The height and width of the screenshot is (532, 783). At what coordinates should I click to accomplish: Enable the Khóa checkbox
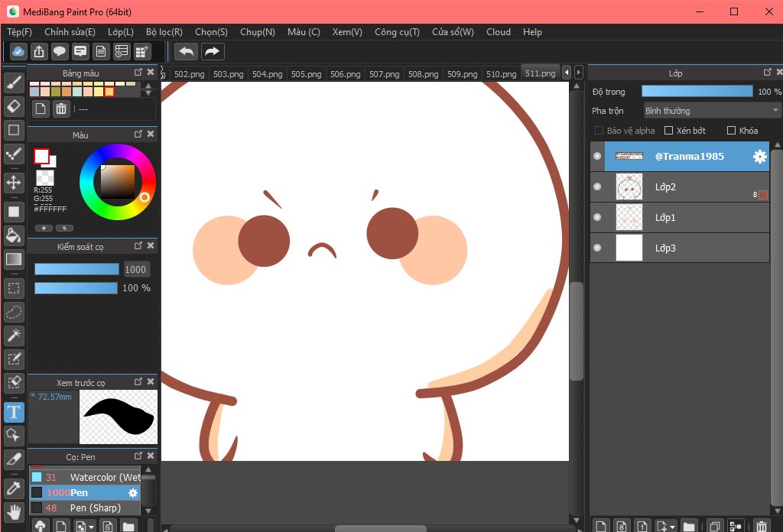[732, 130]
